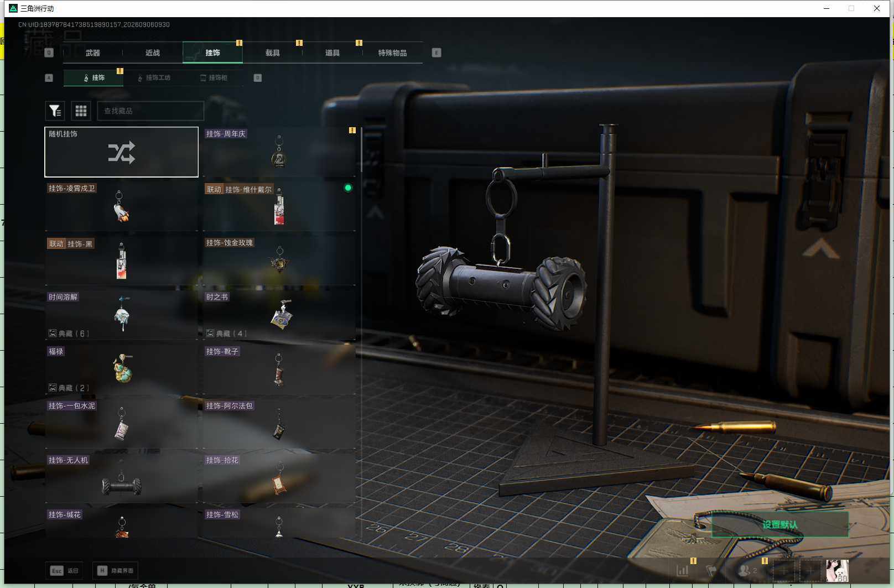Screen dimensions: 894x588
Task: Select the 挂饰-维什戴尔 collab charm
Action: click(279, 206)
